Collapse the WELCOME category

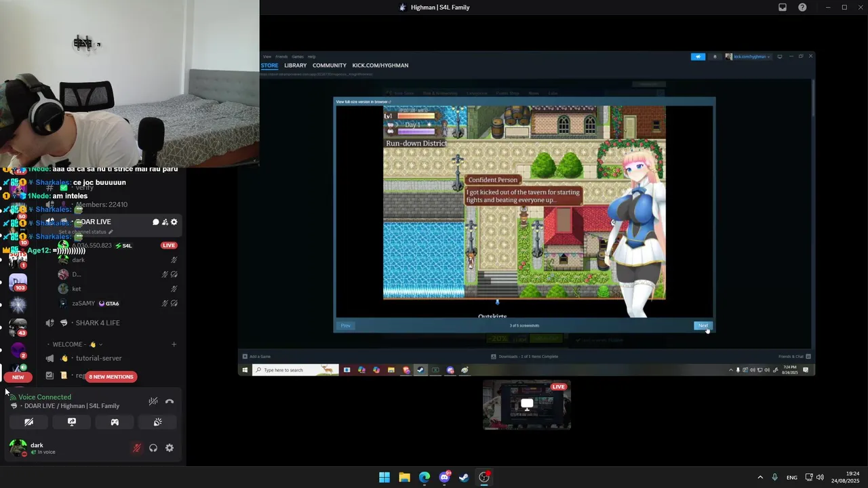point(75,344)
